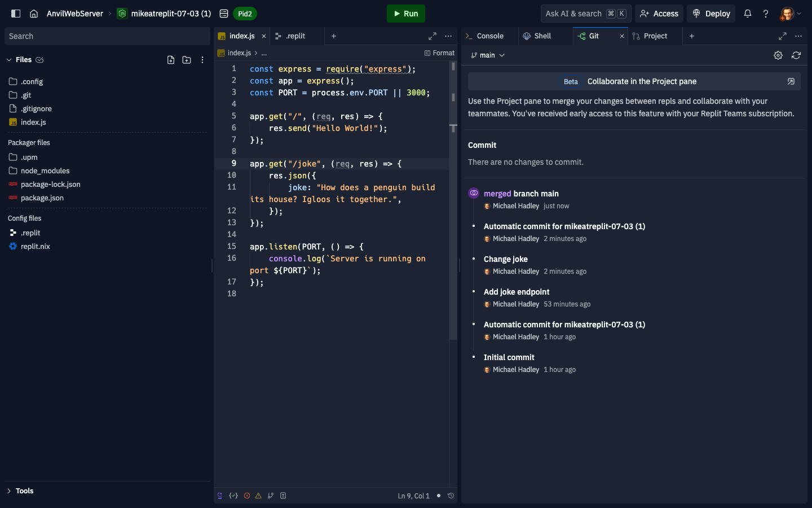Collapse the Files section

click(9, 60)
